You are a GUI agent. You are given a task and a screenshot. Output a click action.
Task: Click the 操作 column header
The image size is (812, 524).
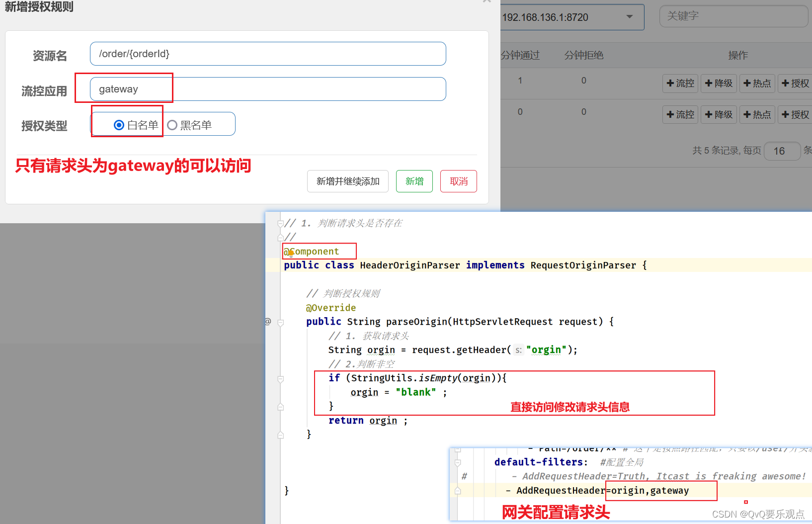click(x=738, y=55)
